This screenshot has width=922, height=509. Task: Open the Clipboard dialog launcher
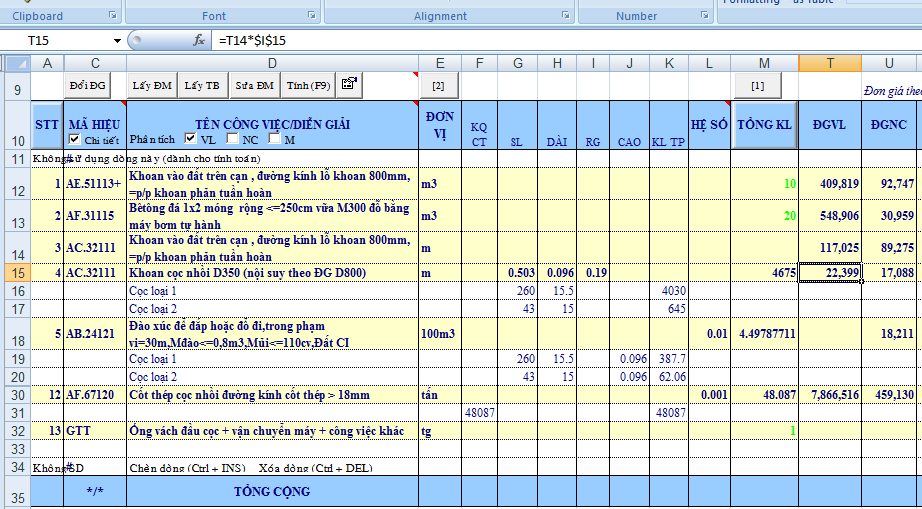pyautogui.click(x=112, y=15)
